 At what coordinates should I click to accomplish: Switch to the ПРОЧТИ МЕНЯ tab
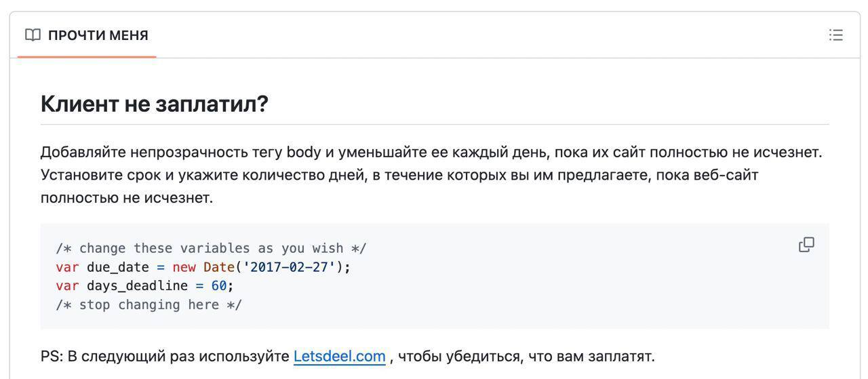pyautogui.click(x=98, y=35)
